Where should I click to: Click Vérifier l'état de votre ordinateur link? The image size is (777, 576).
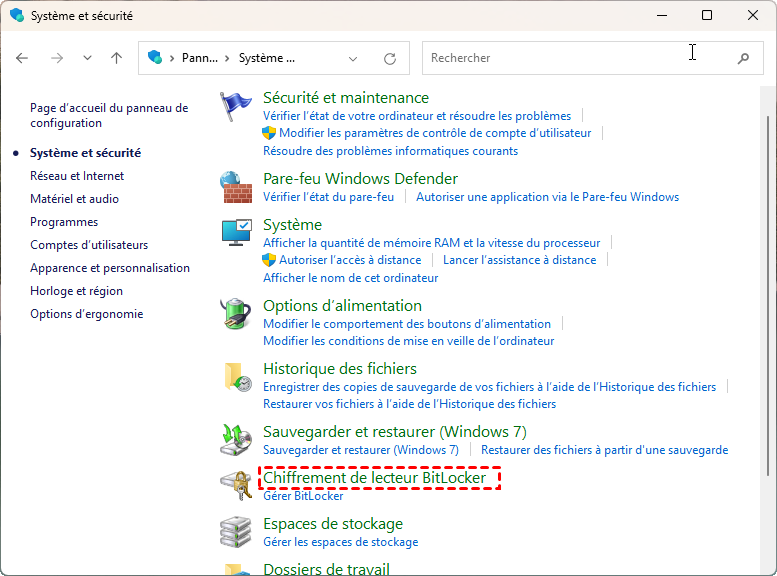417,116
